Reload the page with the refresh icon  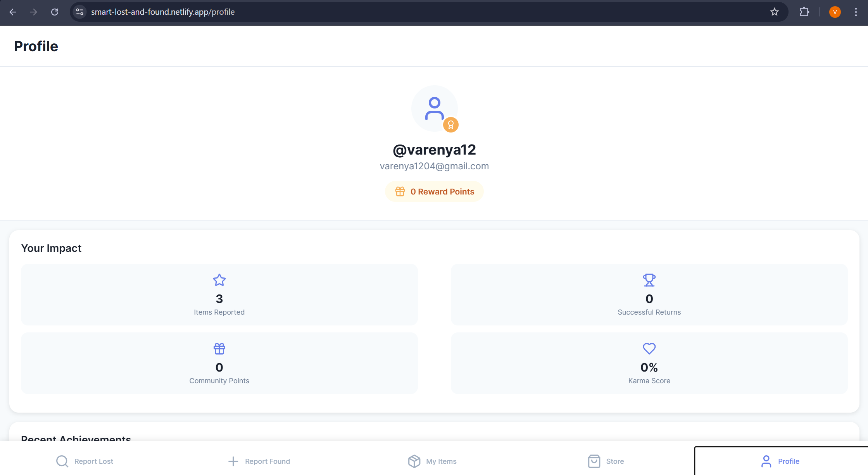55,12
